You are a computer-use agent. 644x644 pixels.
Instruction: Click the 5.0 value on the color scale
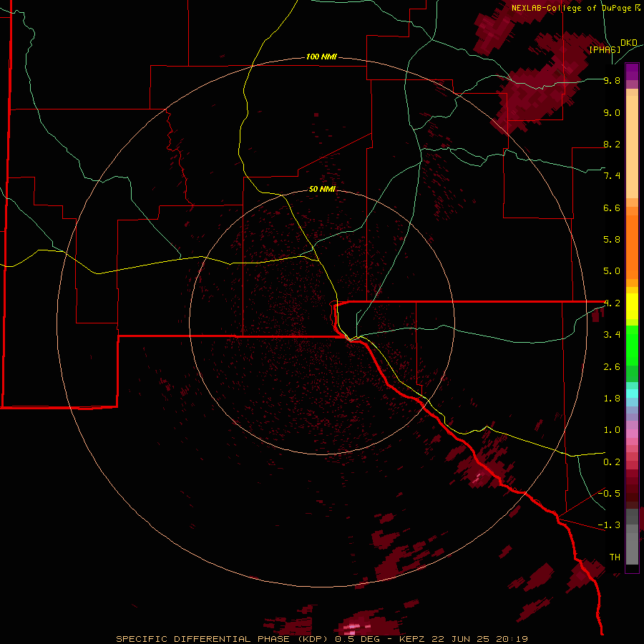point(612,271)
